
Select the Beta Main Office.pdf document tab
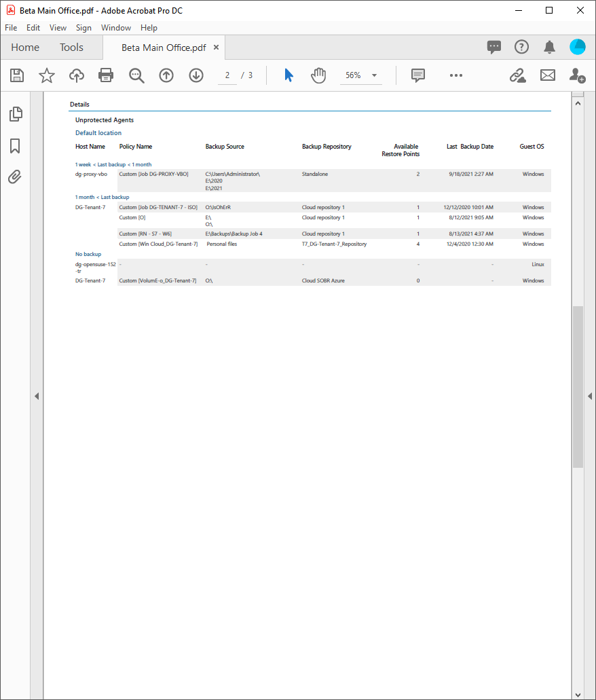tap(164, 48)
